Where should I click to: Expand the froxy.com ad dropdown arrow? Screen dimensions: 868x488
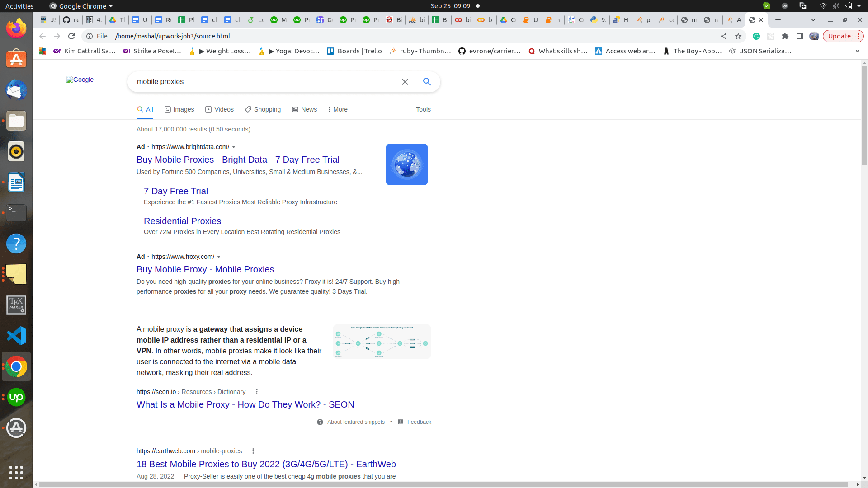point(219,257)
